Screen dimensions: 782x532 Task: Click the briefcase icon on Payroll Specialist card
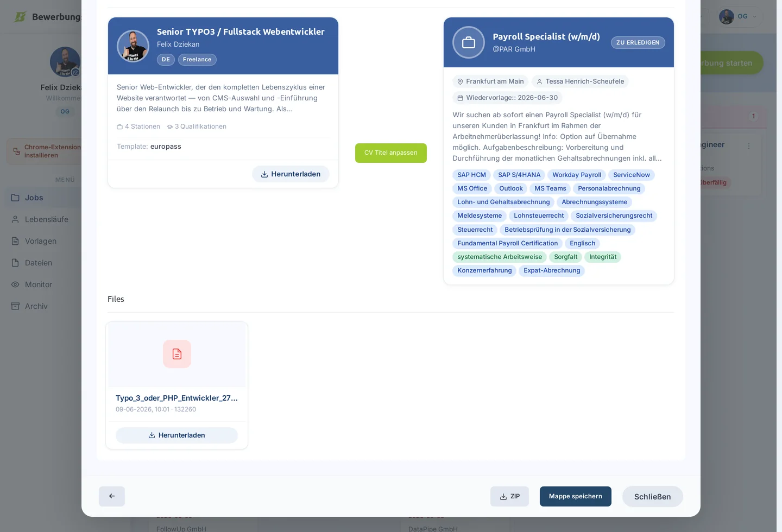(469, 42)
